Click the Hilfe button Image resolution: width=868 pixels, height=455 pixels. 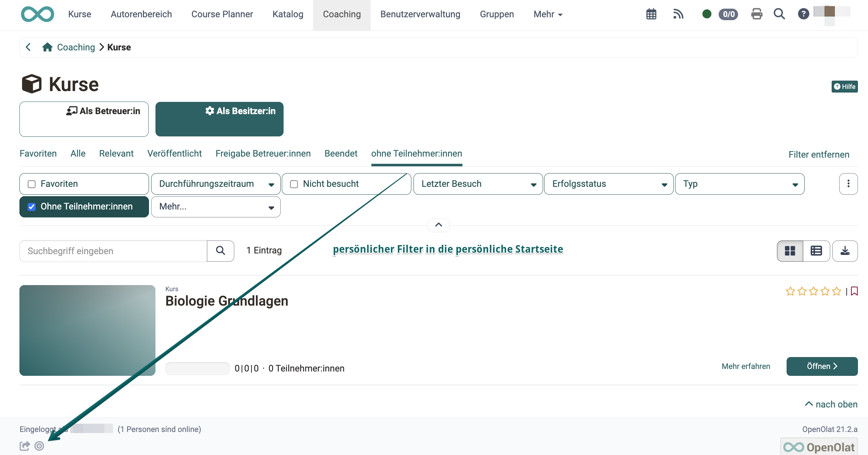click(x=845, y=87)
